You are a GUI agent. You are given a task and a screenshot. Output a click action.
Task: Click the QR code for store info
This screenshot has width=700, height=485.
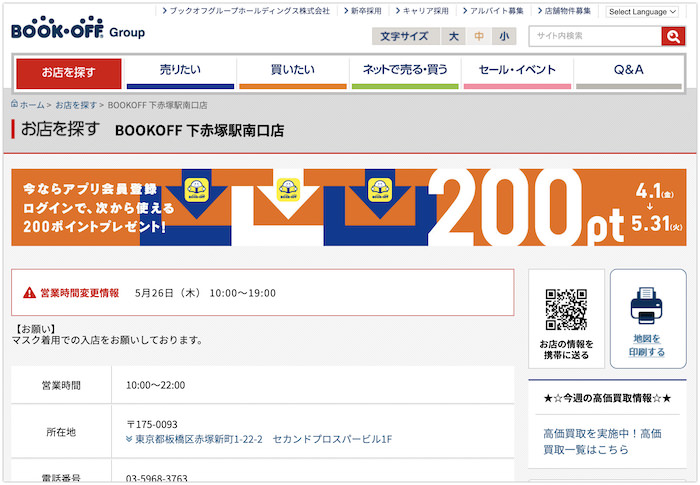click(x=566, y=309)
